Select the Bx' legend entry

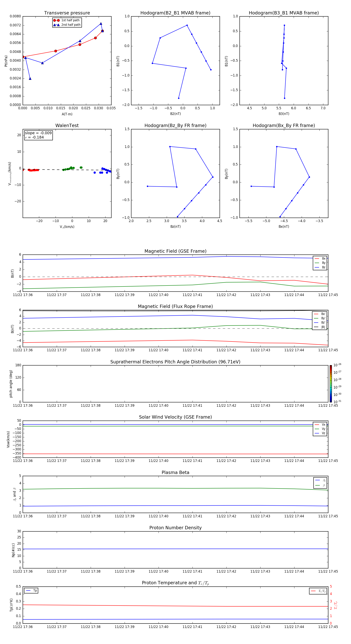[x=320, y=314]
